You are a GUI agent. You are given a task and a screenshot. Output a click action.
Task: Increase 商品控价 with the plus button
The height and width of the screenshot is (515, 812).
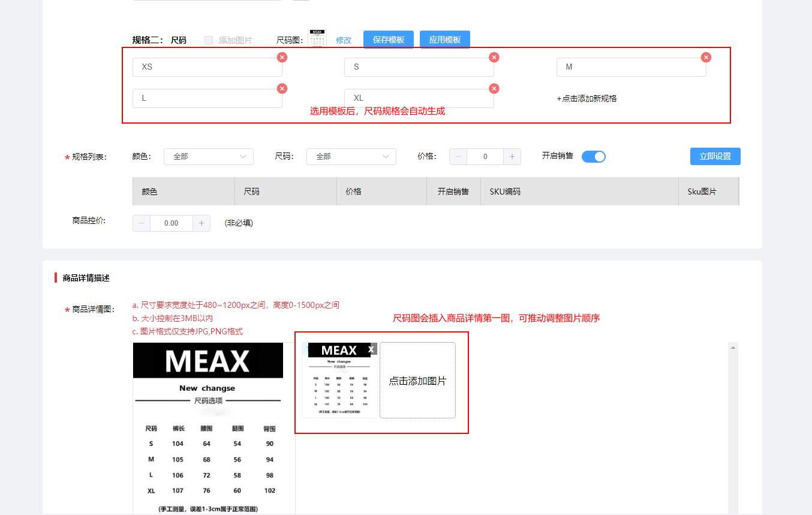[202, 223]
